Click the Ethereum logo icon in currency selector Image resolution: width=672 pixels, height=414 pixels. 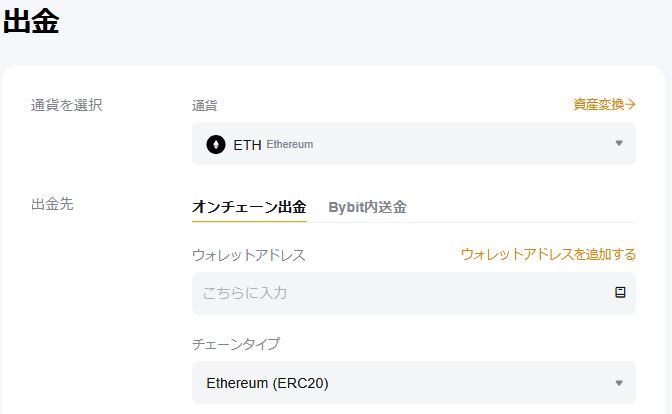click(216, 144)
